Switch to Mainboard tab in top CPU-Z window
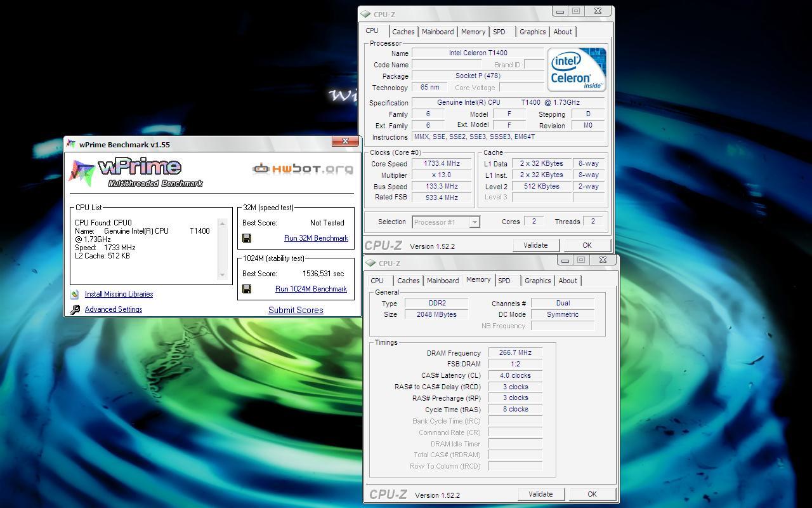Viewport: 812px width, 508px height. 438,32
